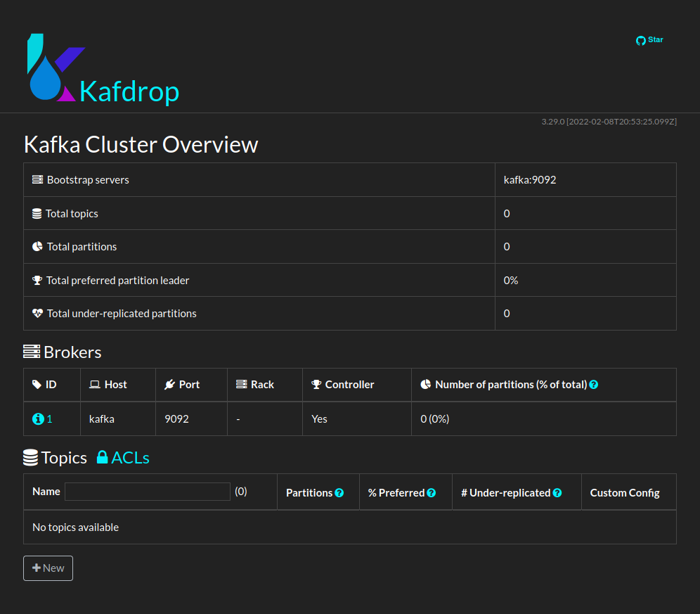The height and width of the screenshot is (614, 700).
Task: Click the Topics heading database icon
Action: (x=30, y=458)
